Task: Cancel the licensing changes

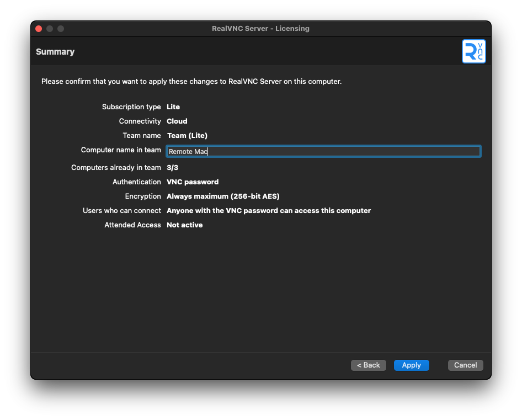Action: [465, 365]
